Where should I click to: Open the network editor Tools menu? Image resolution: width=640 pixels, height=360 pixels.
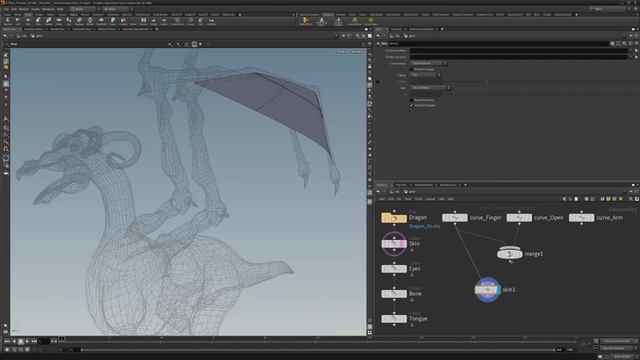pos(419,199)
